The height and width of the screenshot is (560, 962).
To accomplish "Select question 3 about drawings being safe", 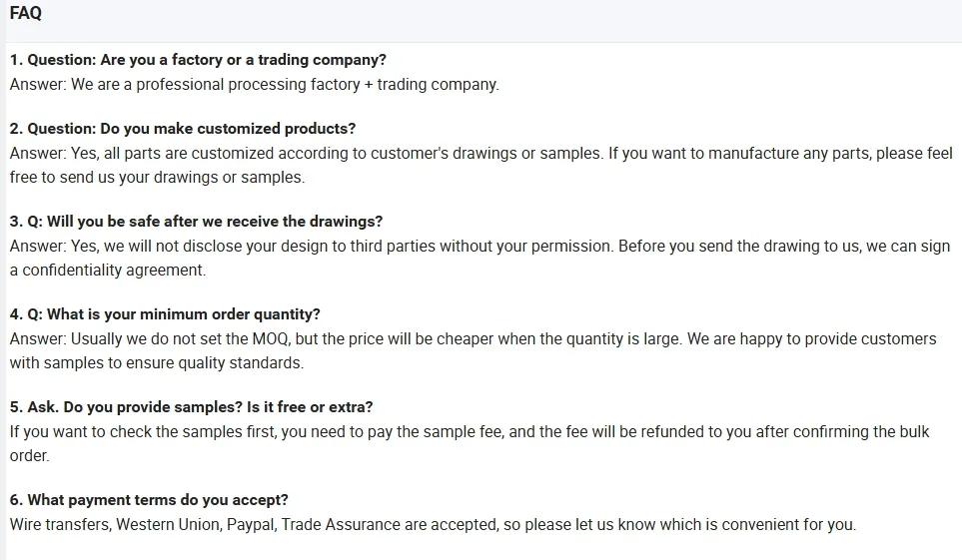I will click(196, 222).
